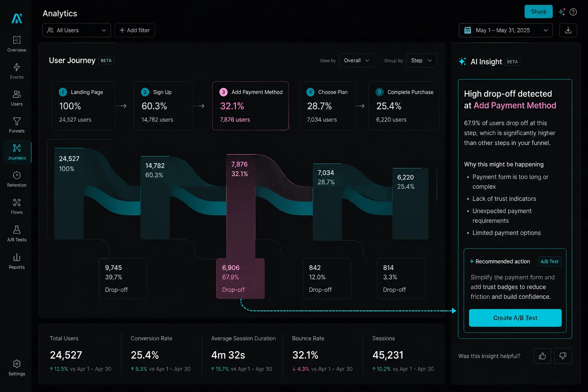Click the 12.5% Total Users change
Image resolution: width=588 pixels, height=392 pixels.
59,369
